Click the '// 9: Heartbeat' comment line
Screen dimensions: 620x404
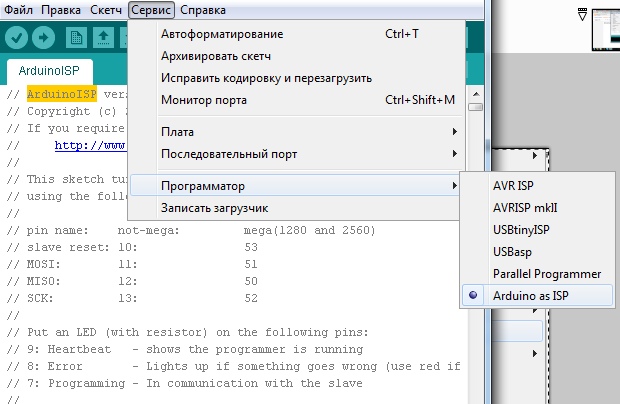tap(185, 349)
